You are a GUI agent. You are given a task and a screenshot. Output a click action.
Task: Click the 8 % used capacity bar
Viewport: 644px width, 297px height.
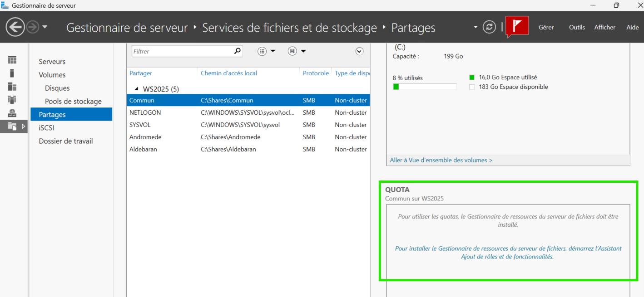(425, 87)
